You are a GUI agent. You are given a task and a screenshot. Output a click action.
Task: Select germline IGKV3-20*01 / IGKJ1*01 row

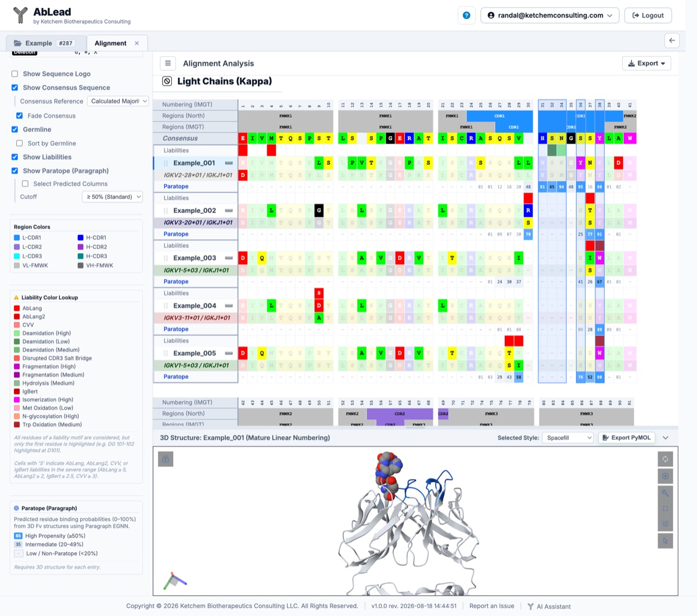tap(197, 222)
